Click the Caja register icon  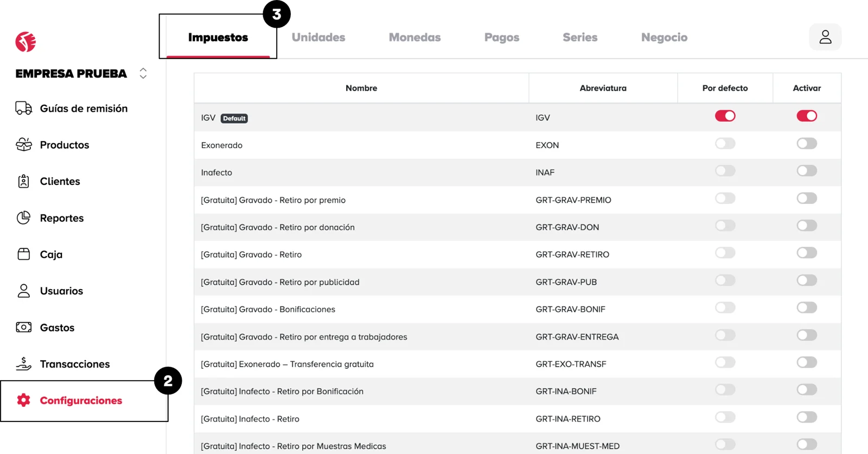tap(24, 254)
